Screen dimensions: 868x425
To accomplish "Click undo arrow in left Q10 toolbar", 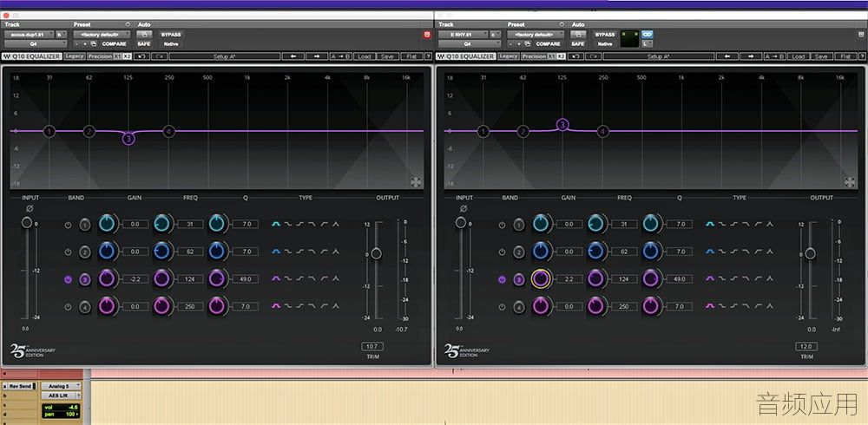I will tap(141, 56).
